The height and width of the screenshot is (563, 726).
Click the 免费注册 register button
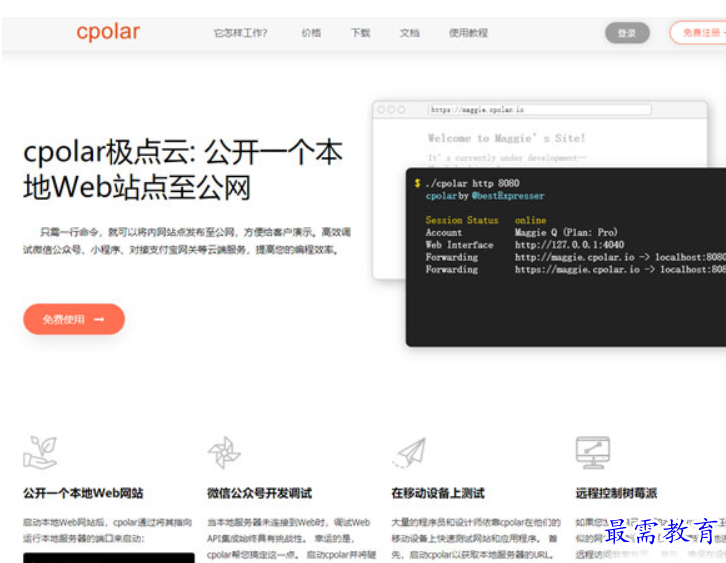pyautogui.click(x=698, y=33)
